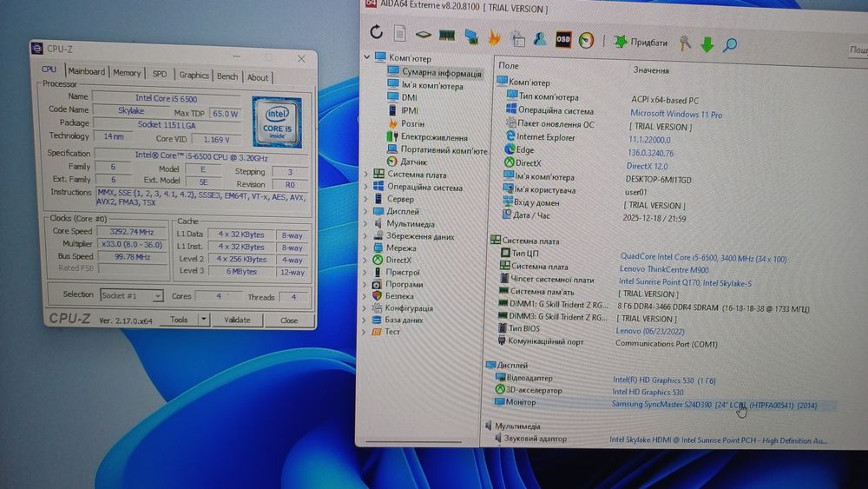Click the AIDA64 Refresh toolbar icon
The image size is (868, 489).
point(377,32)
